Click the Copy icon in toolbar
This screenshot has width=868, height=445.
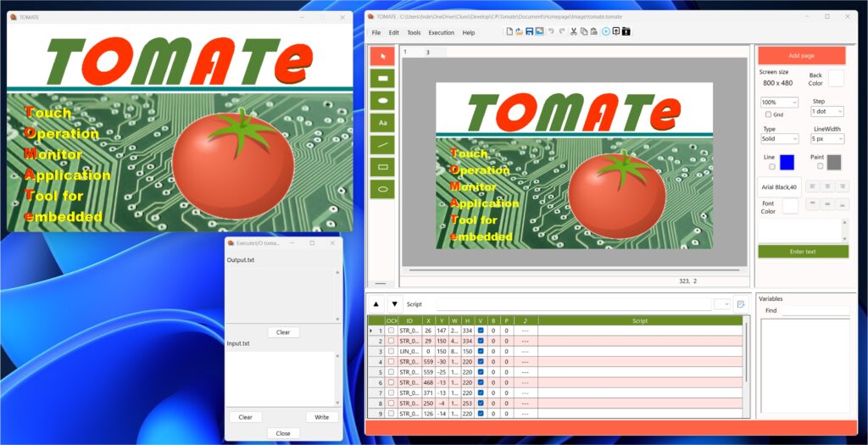point(584,32)
